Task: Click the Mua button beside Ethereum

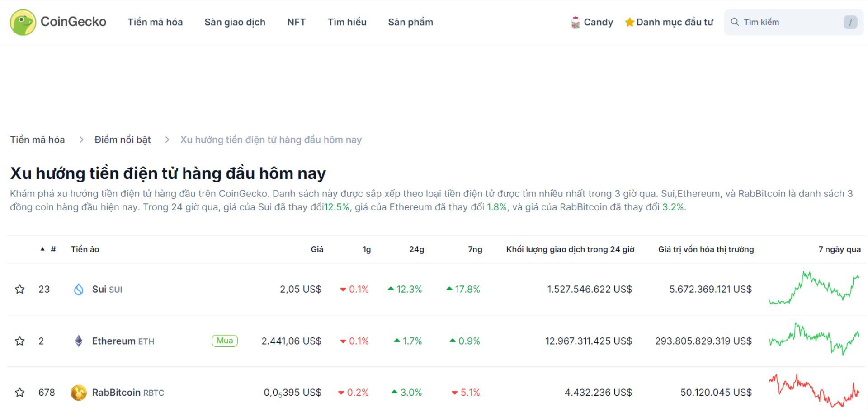Action: tap(225, 341)
